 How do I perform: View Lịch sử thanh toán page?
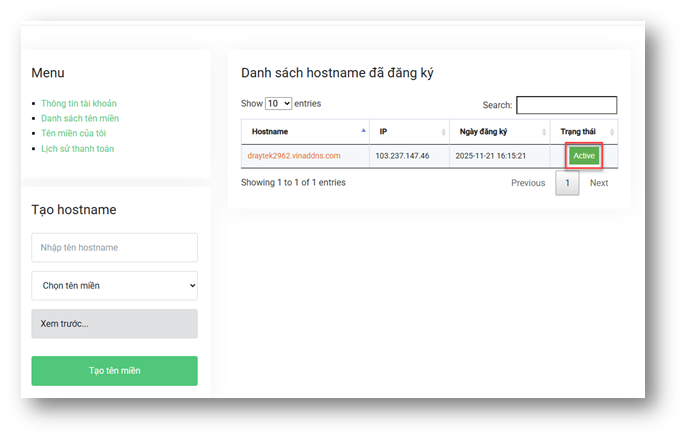[x=78, y=149]
